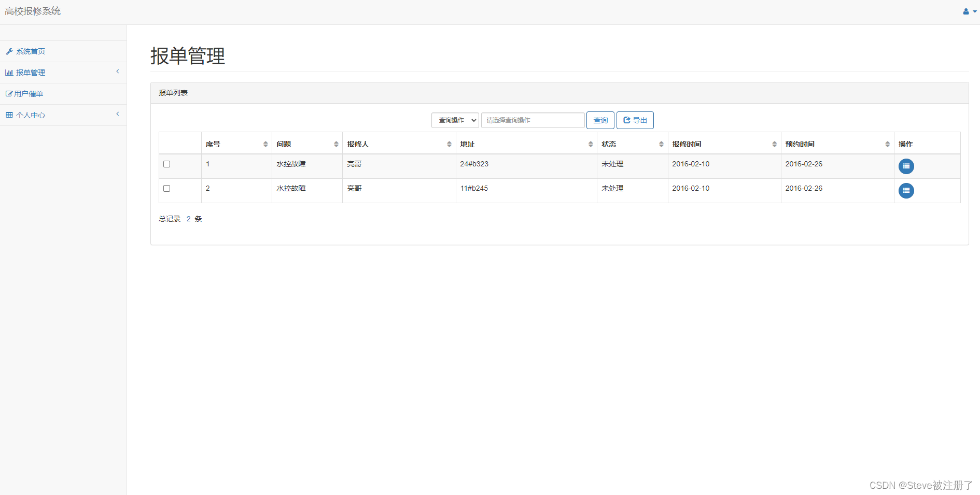Click the 导出 export button
The image size is (980, 495).
[635, 120]
